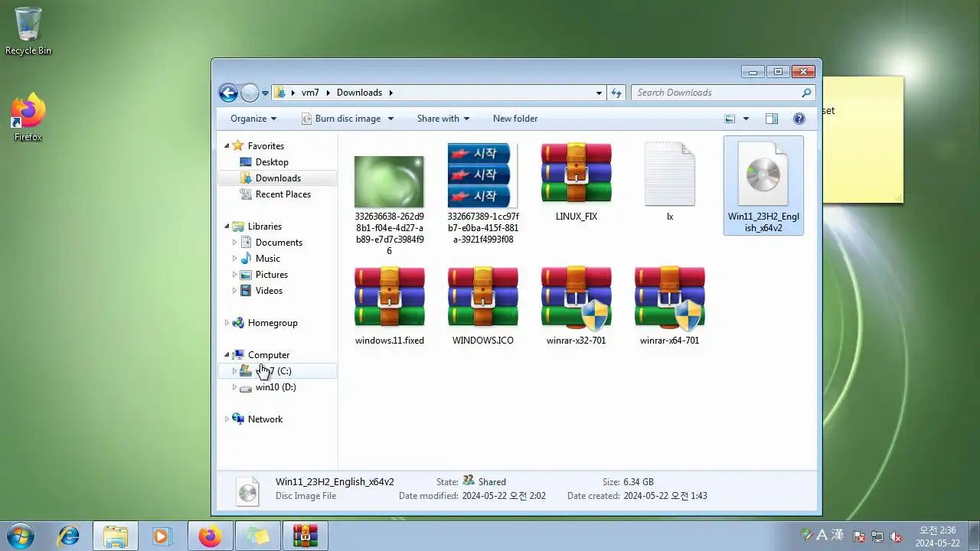Open the Organize menu
980x551 pixels.
pyautogui.click(x=253, y=119)
